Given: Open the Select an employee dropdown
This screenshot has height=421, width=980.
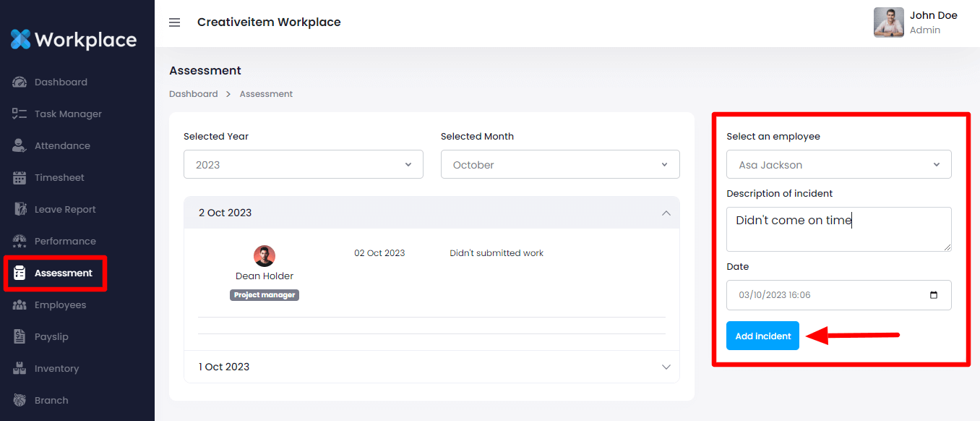Looking at the screenshot, I should pyautogui.click(x=838, y=165).
